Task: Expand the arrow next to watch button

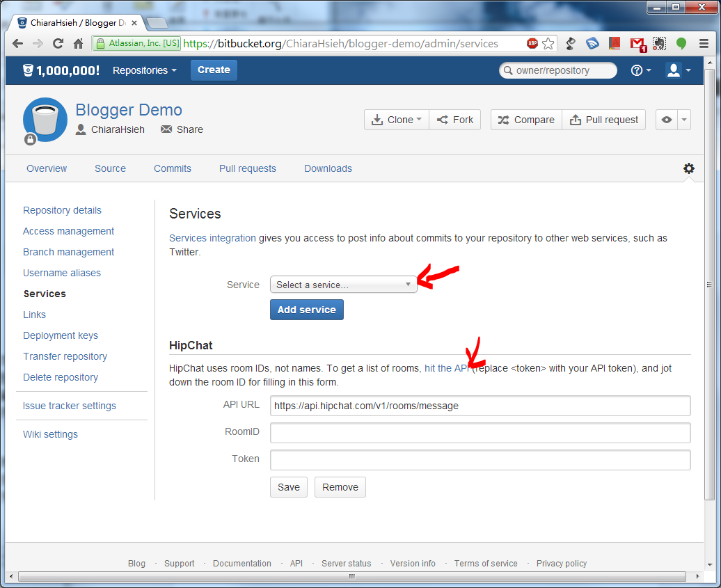Action: pos(683,120)
